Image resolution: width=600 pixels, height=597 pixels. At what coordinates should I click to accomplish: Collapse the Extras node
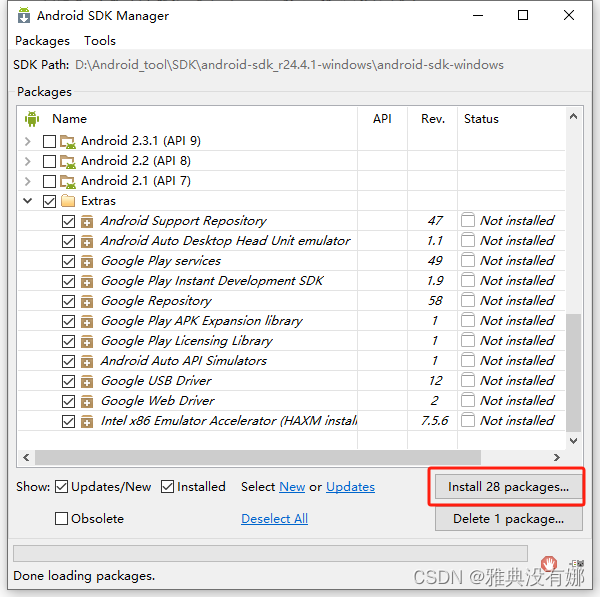[28, 201]
